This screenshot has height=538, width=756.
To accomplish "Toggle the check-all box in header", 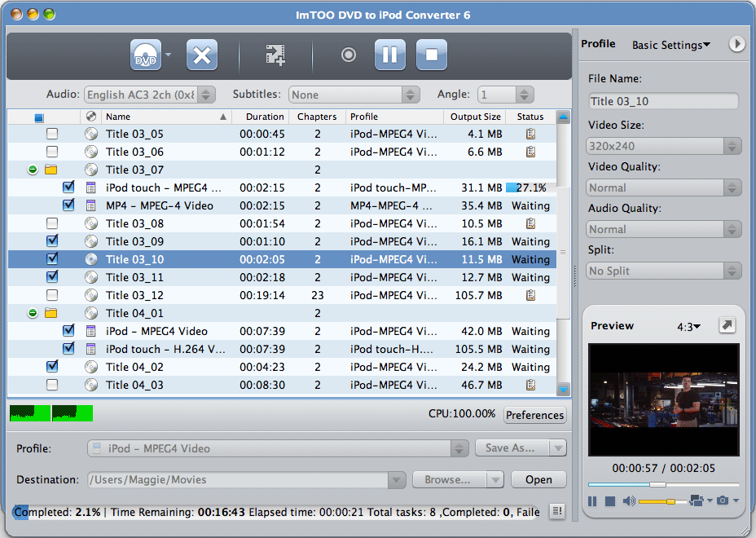I will point(39,117).
